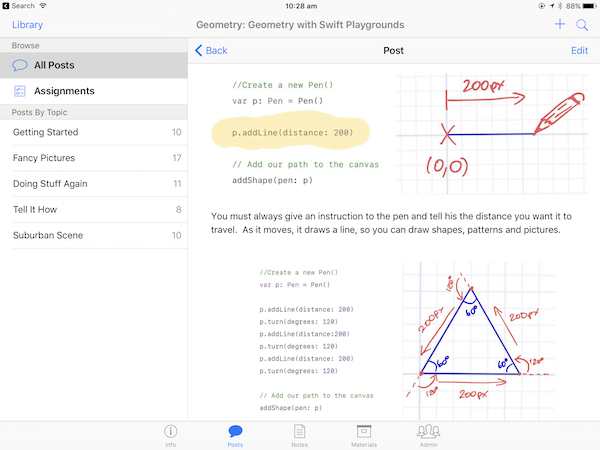Tap the 10:28 am clock

pyautogui.click(x=301, y=6)
